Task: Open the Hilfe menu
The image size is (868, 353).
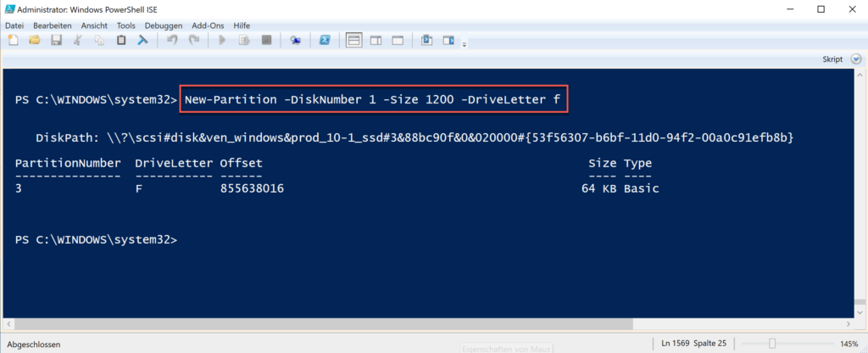Action: 242,25
